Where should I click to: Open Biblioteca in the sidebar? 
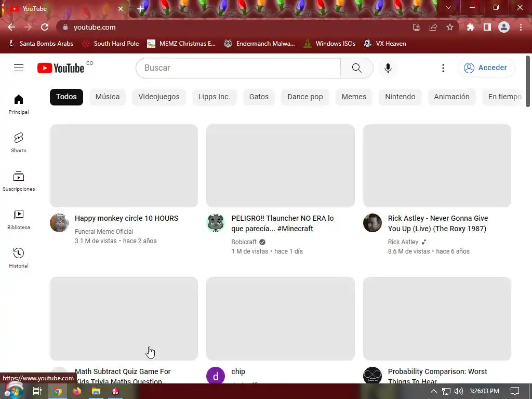tap(19, 220)
